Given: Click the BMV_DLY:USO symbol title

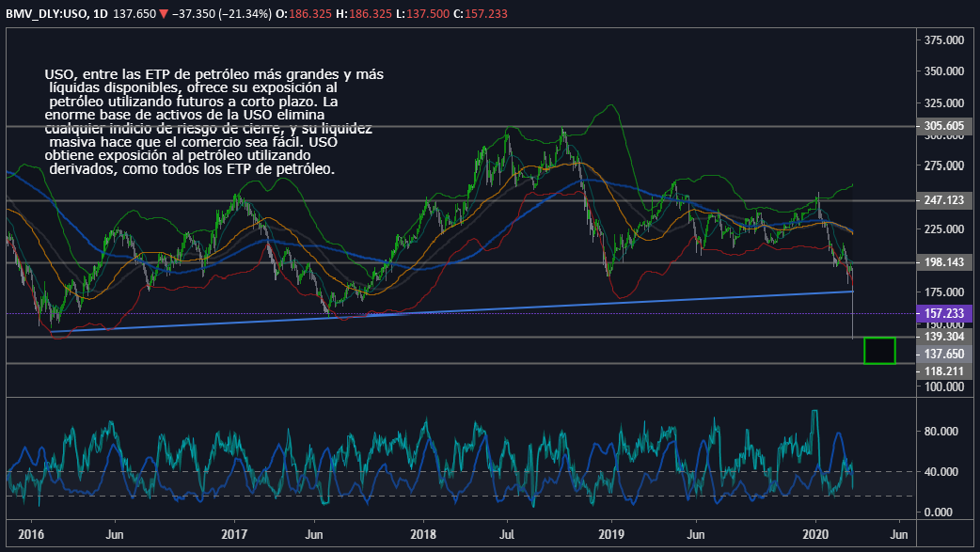Looking at the screenshot, I should coord(47,13).
